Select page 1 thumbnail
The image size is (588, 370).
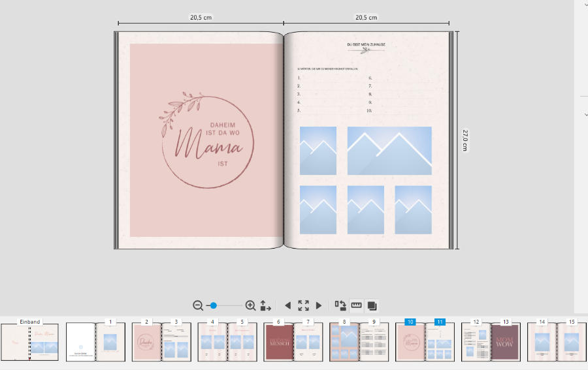(110, 343)
